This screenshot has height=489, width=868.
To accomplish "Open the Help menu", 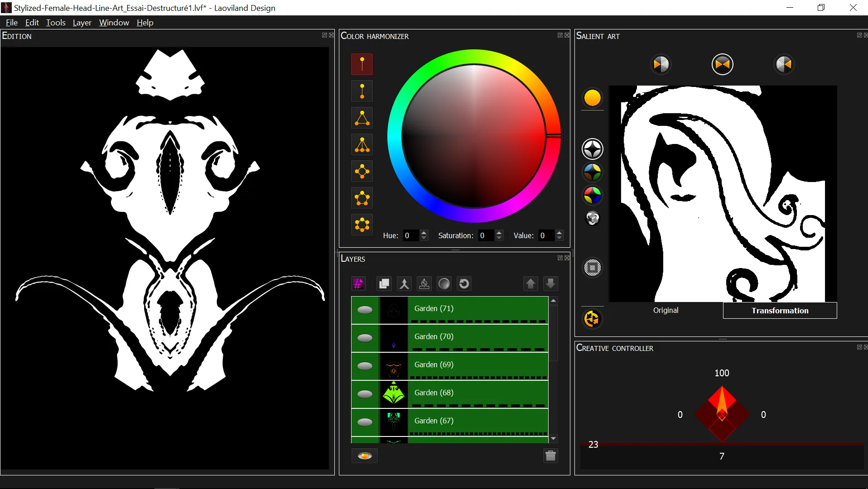I will 145,23.
